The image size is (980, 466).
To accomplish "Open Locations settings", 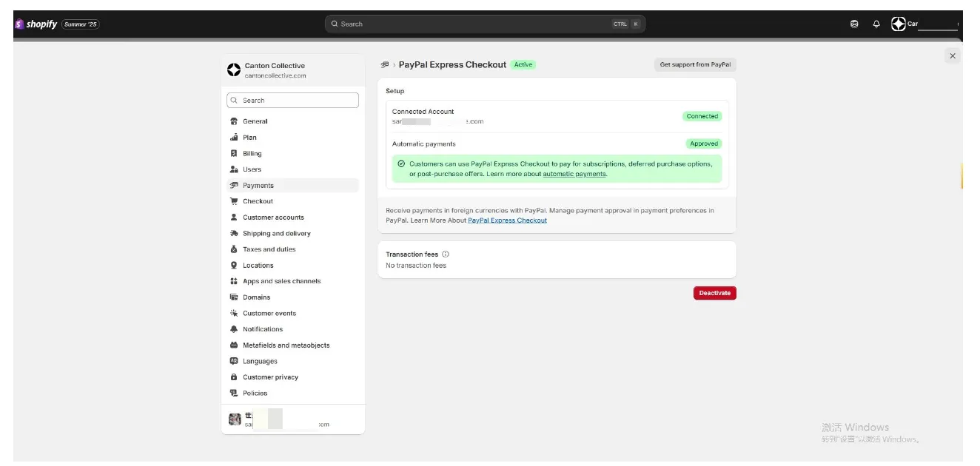I will [292, 266].
